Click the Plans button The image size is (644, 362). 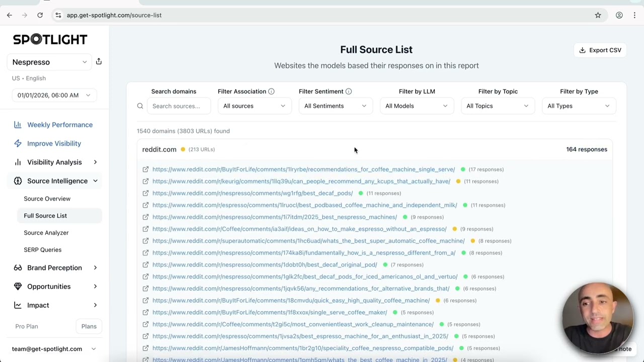point(89,326)
